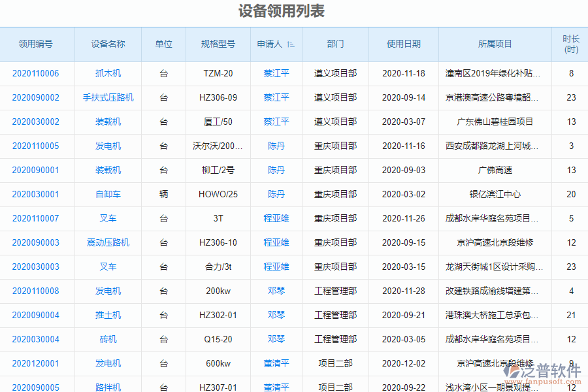Viewport: 588px width, 392px height.
Task: Open record 2020090005 for 路拌机
Action: (x=37, y=387)
